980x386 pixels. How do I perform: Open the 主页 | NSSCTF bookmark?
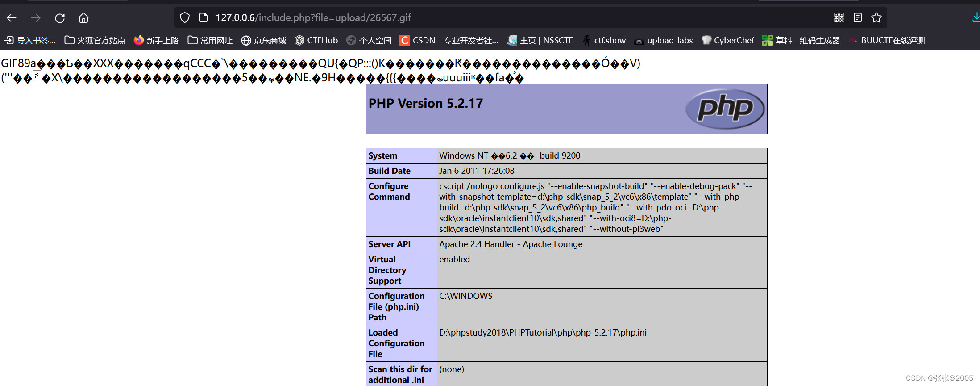(x=540, y=41)
